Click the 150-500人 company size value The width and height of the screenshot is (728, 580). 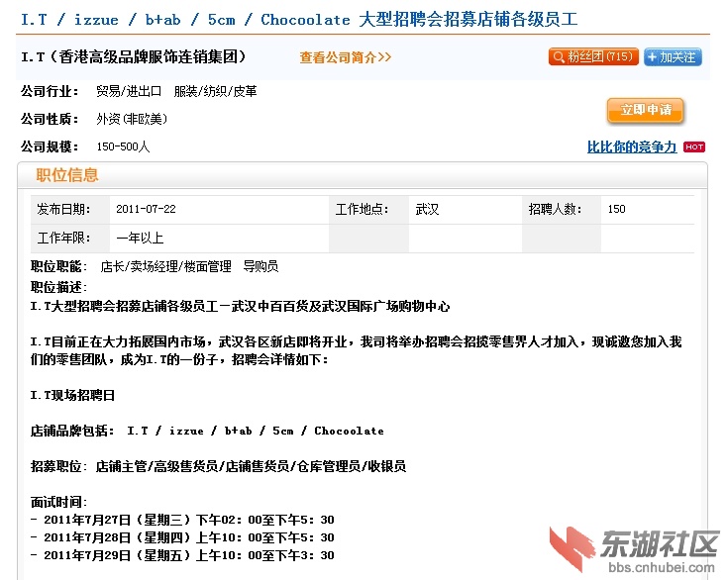123,146
